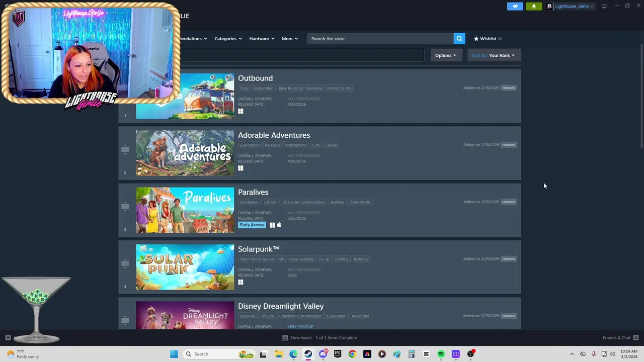Click the wishlist filter text field
The width and height of the screenshot is (644, 362).
pos(302,55)
